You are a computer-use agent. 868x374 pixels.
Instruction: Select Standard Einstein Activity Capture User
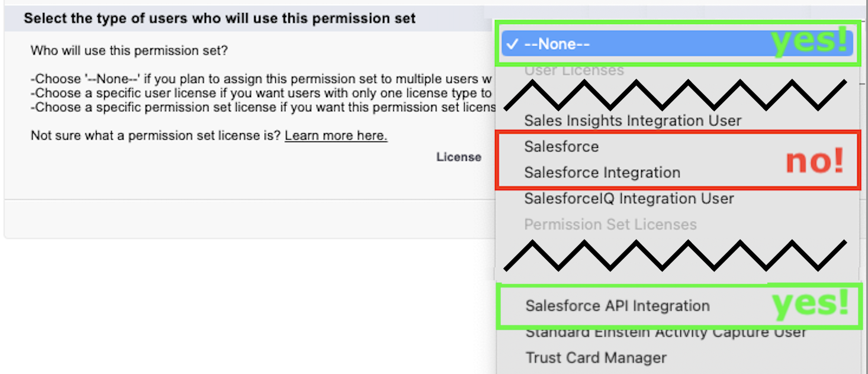click(x=666, y=332)
